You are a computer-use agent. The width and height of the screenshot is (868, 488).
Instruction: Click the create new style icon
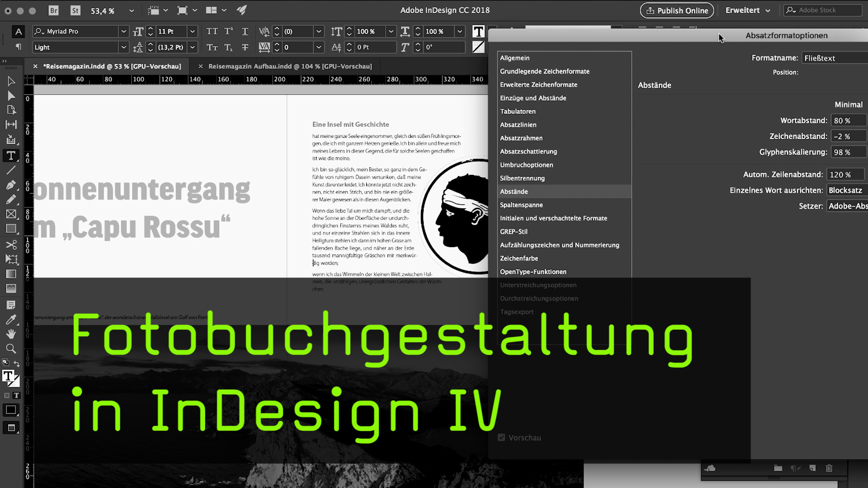click(x=812, y=468)
